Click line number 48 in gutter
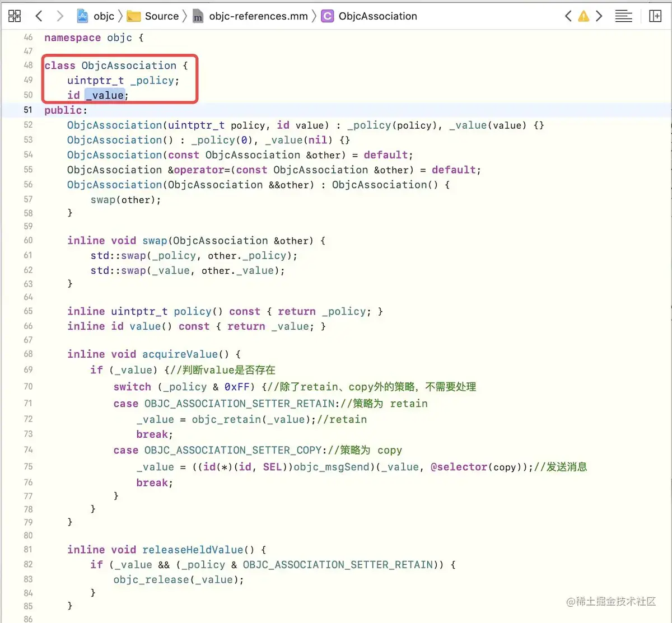Image resolution: width=672 pixels, height=623 pixels. click(x=28, y=65)
